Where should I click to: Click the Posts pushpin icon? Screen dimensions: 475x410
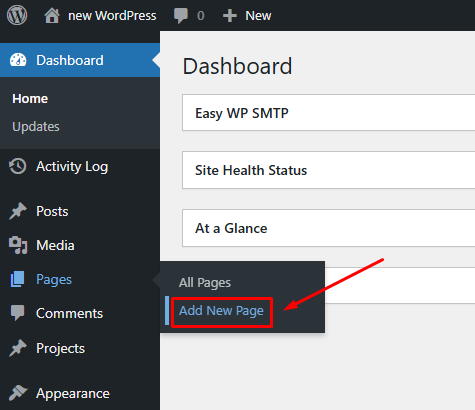click(x=18, y=211)
